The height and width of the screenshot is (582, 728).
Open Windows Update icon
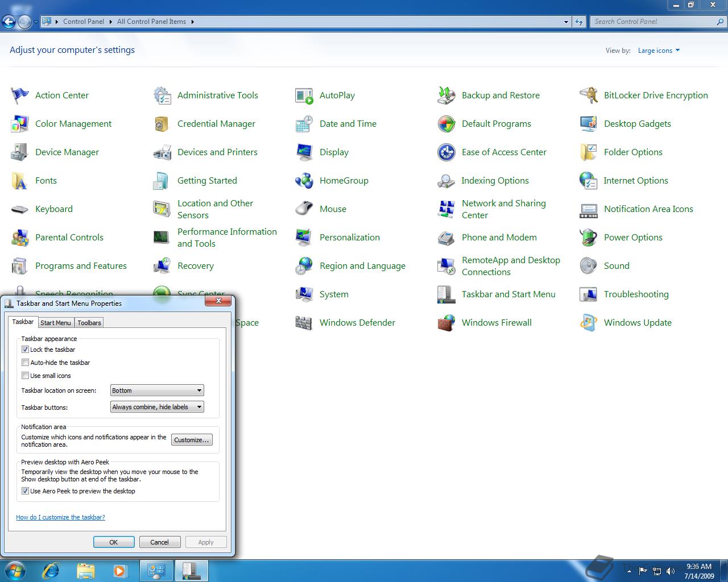[589, 323]
